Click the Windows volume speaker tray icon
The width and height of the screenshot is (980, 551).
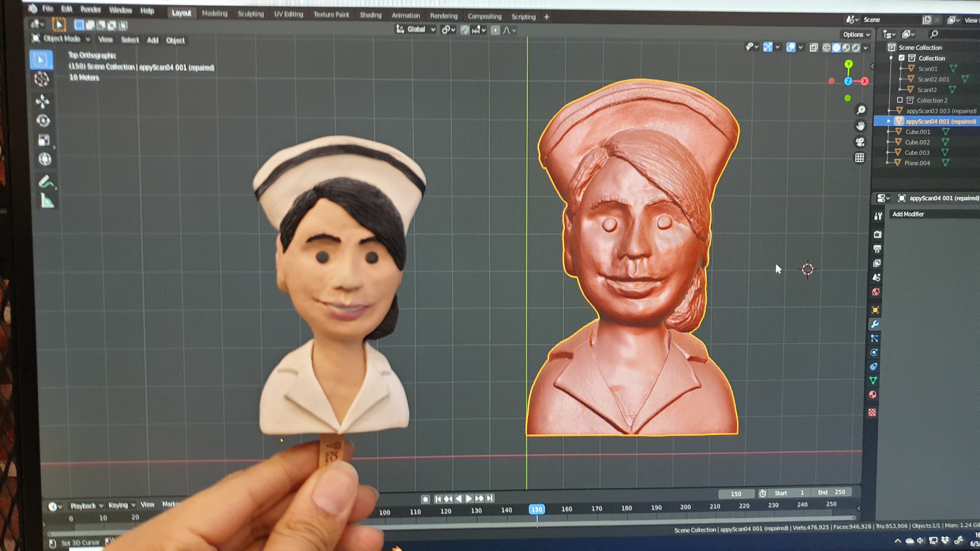[920, 541]
